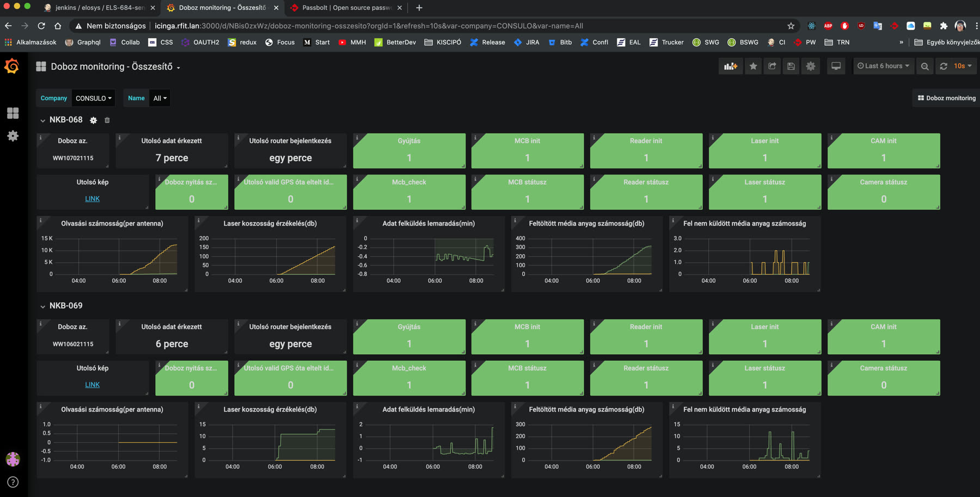Click the LINK in NKB-068 Utolsó kép

click(x=93, y=199)
